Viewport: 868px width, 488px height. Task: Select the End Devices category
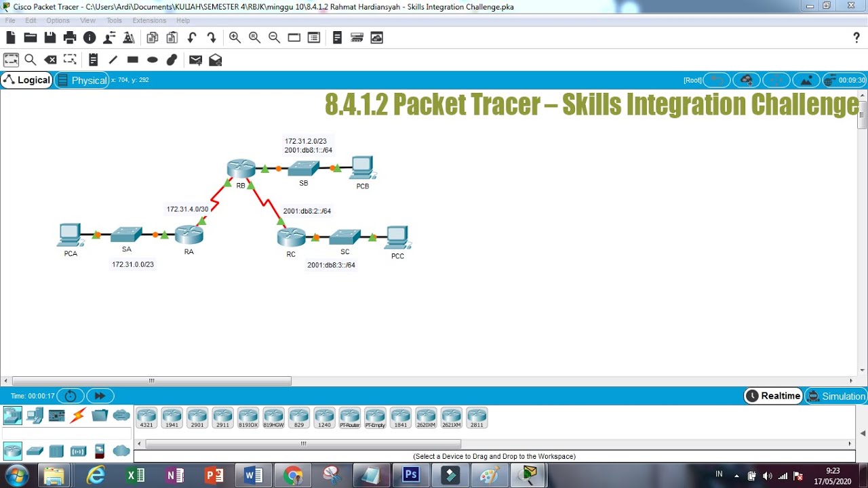pos(35,415)
